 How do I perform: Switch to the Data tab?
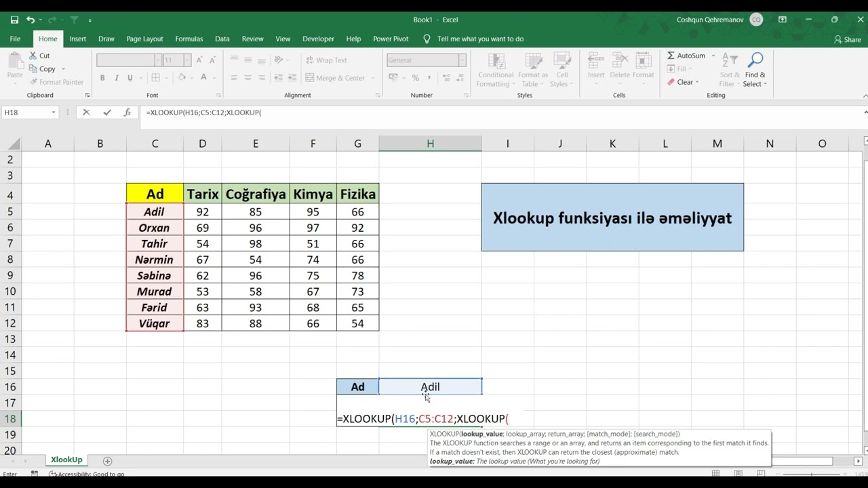(x=222, y=39)
